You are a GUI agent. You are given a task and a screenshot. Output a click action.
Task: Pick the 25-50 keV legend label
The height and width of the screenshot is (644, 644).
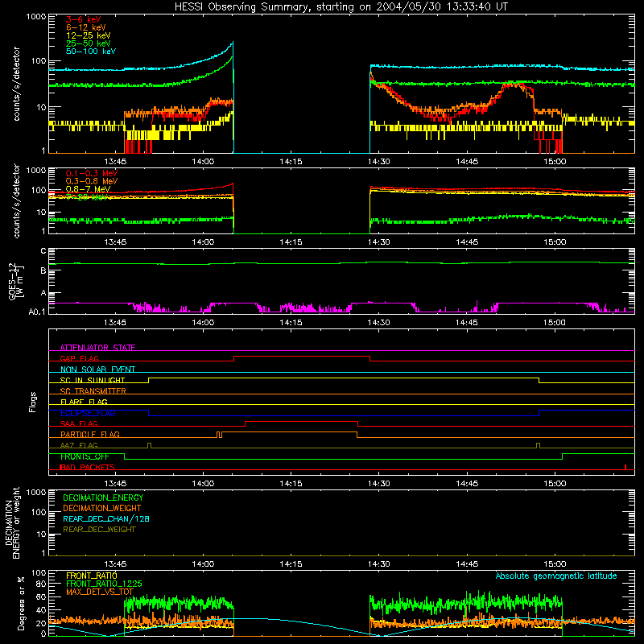coord(88,43)
